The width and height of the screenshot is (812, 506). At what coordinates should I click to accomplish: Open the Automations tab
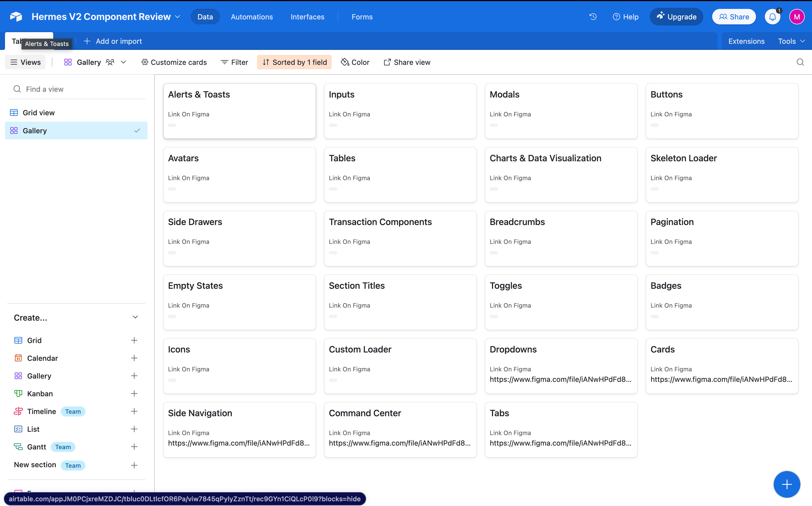tap(252, 17)
